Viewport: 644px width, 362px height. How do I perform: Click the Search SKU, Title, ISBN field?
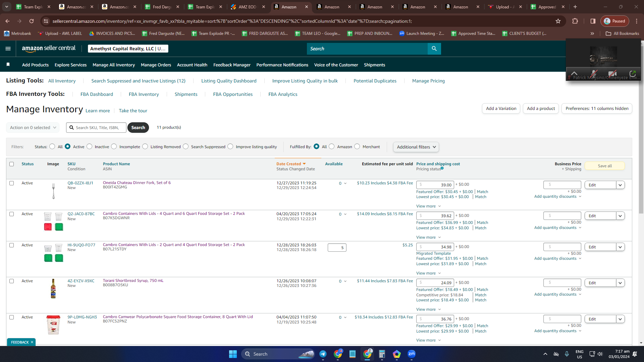point(96,127)
